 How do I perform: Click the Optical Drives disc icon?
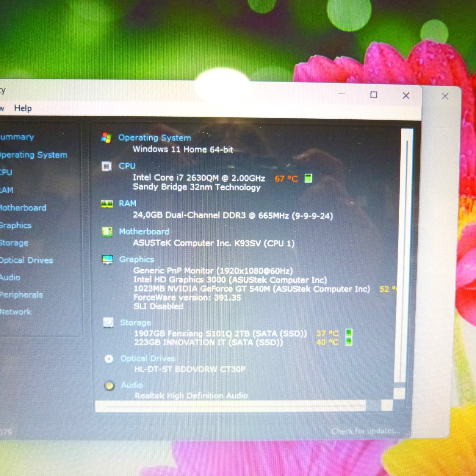(109, 359)
